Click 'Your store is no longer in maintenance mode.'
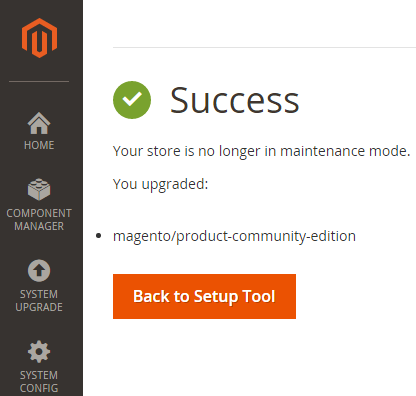Screen dimensions: 416x396 coord(261,152)
